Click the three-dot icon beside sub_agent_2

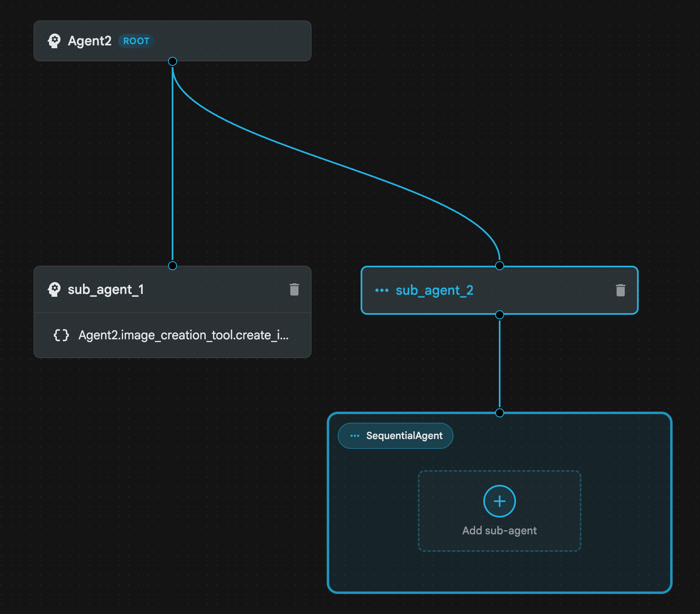(x=381, y=290)
